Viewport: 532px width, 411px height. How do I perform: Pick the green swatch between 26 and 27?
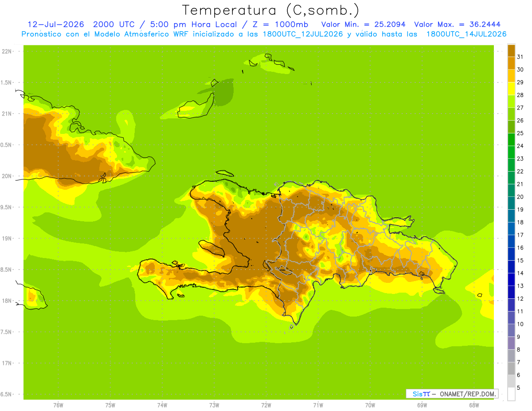[x=511, y=114]
